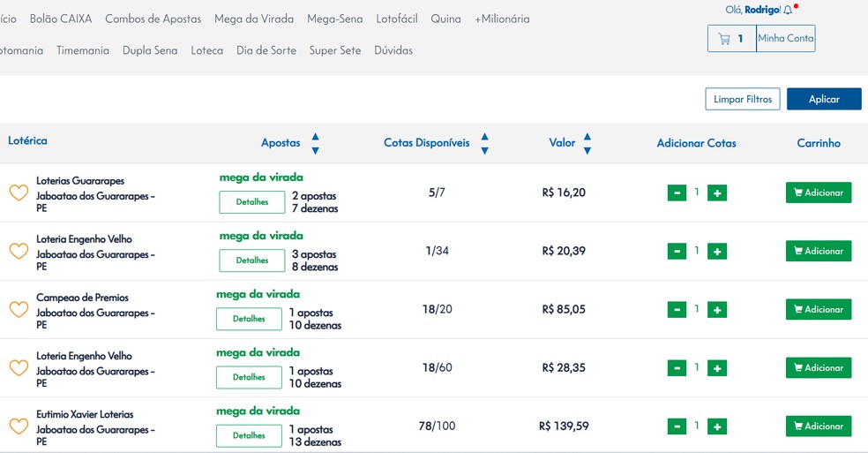868x453 pixels.
Task: Open Detalhes for the 13 dezenas bet
Action: (249, 435)
